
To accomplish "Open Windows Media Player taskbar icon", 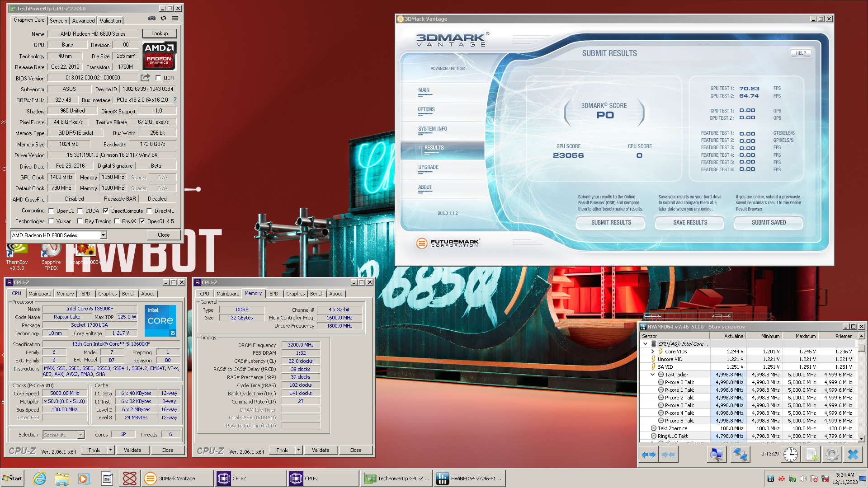I will point(84,478).
